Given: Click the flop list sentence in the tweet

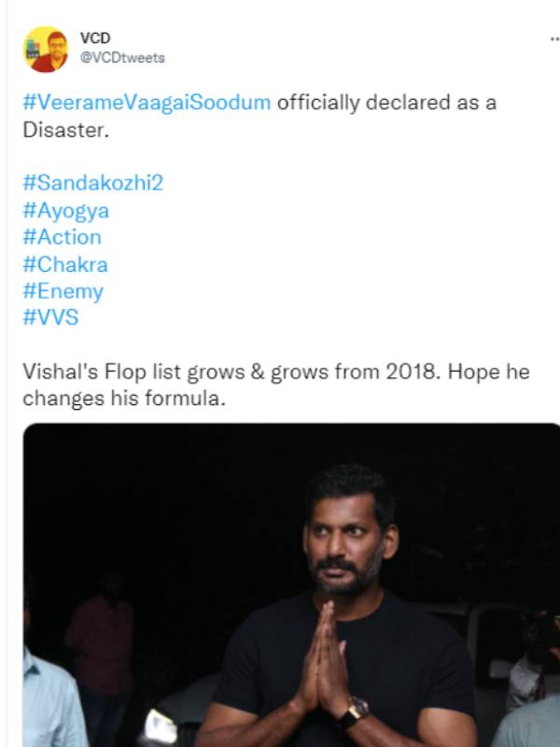Looking at the screenshot, I should click(x=233, y=372).
